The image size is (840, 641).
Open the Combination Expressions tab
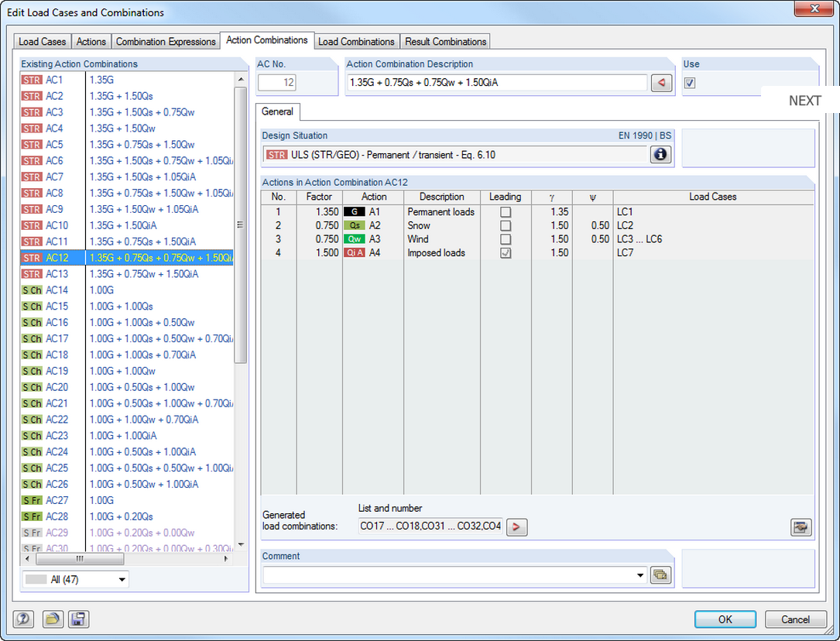(166, 41)
